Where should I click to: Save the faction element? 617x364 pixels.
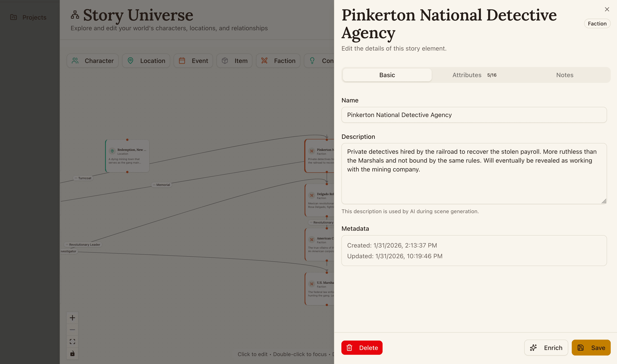click(x=591, y=348)
